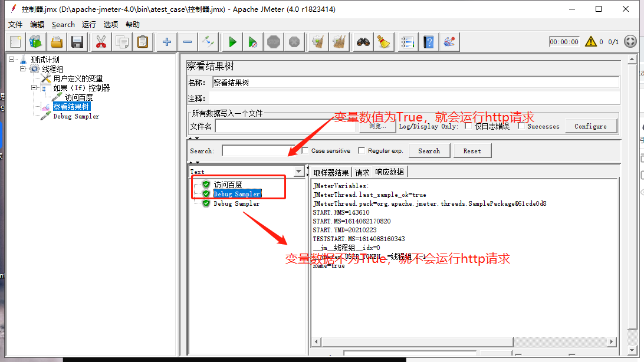This screenshot has height=362, width=644.
Task: Select 访问百度 under the If controller
Action: pos(79,97)
